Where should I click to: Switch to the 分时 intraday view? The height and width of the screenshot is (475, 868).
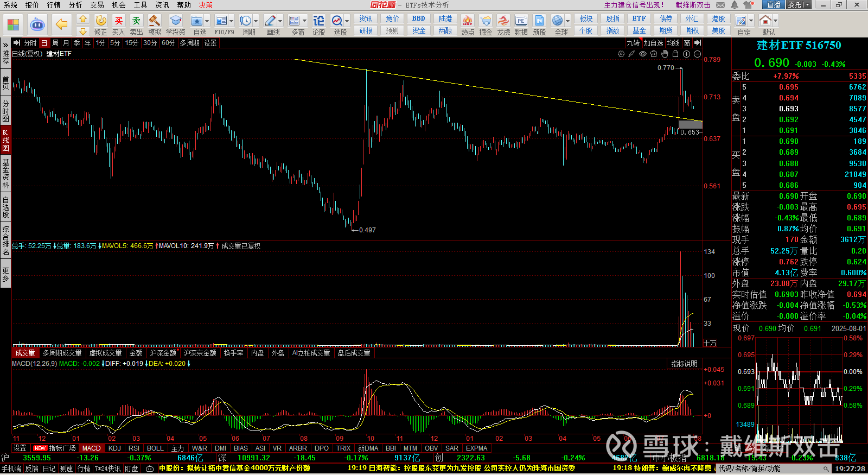pos(30,43)
